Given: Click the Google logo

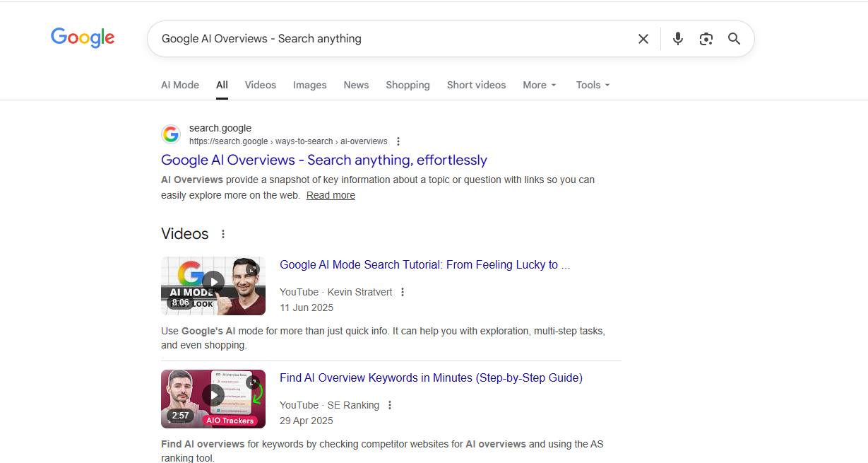Looking at the screenshot, I should pyautogui.click(x=83, y=37).
